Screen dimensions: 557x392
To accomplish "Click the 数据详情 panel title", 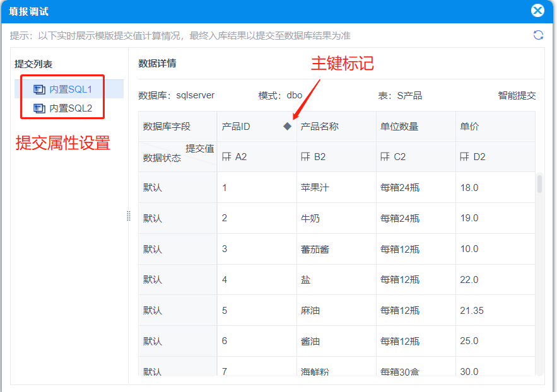I will (157, 64).
